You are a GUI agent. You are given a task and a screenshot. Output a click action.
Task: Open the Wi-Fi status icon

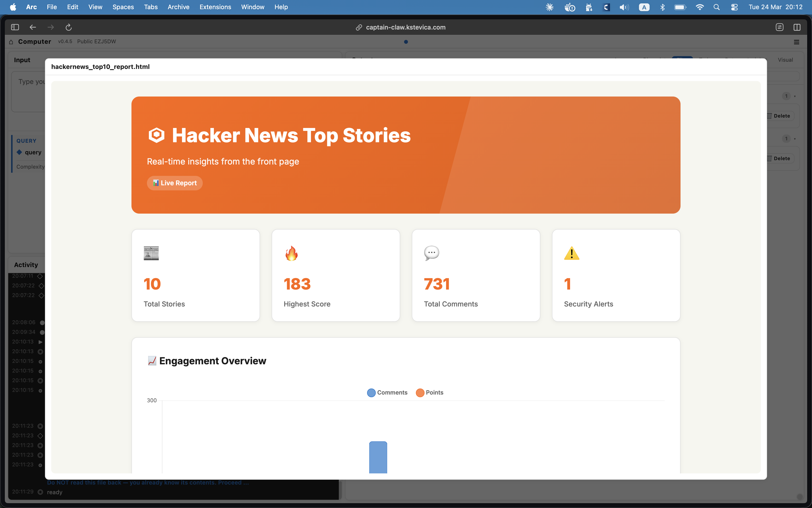tap(700, 7)
